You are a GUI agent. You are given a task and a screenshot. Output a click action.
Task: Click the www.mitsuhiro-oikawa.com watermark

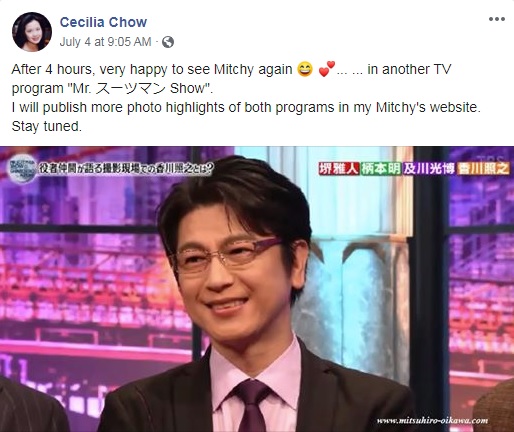432,421
